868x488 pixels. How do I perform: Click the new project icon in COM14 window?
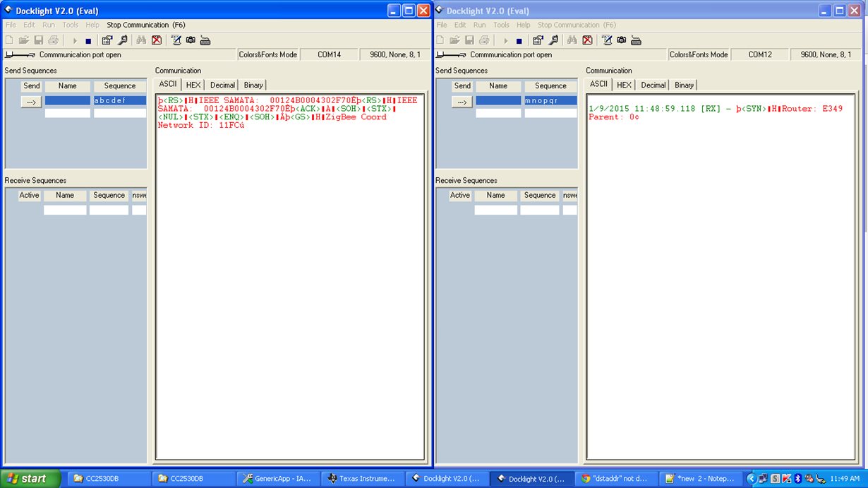click(9, 40)
